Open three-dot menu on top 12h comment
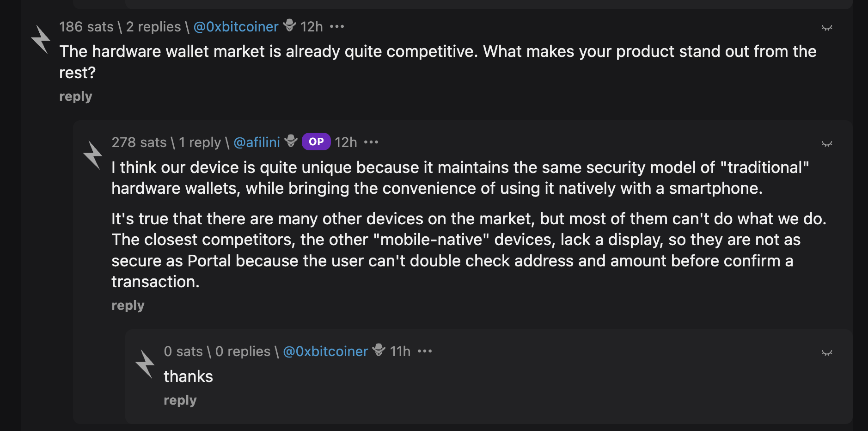 337,27
